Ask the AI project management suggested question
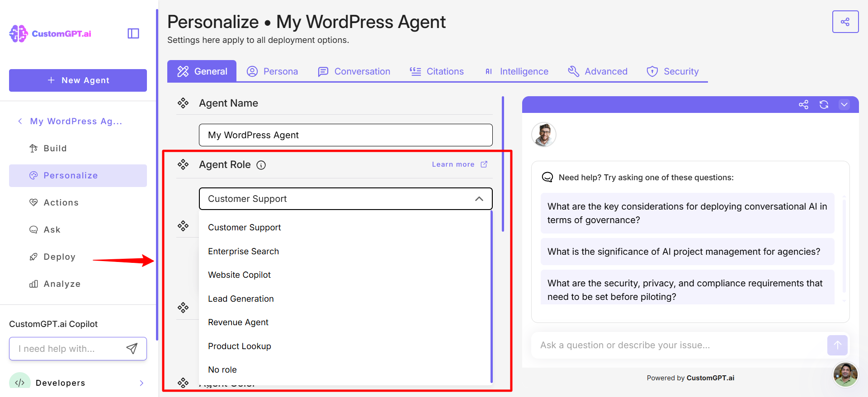This screenshot has width=868, height=397. (x=687, y=252)
